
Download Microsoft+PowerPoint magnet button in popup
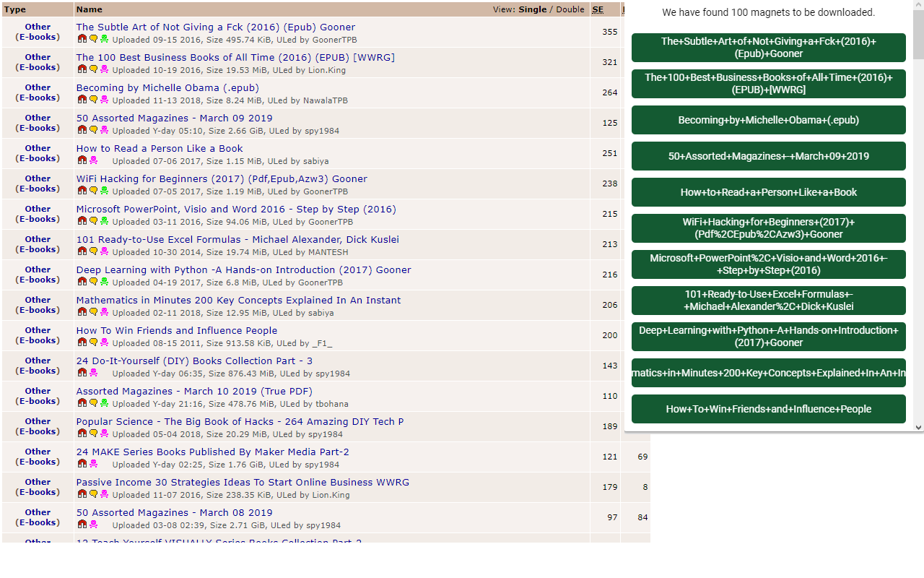(769, 264)
